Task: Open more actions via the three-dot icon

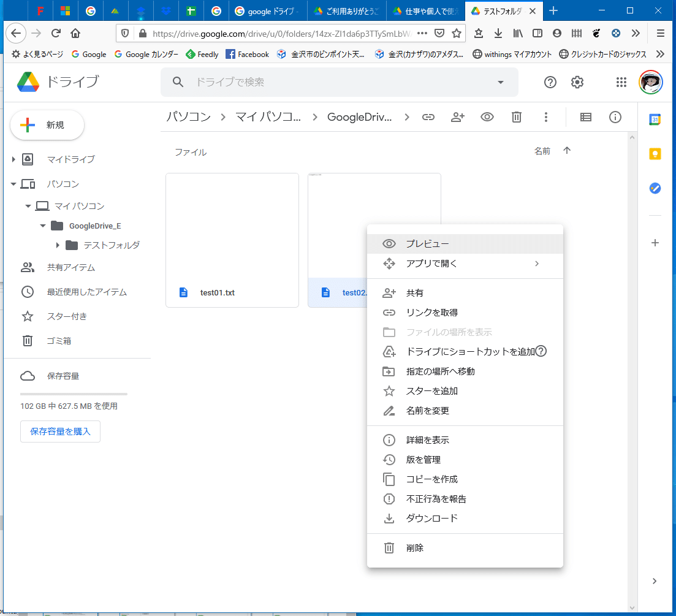Action: click(x=545, y=116)
